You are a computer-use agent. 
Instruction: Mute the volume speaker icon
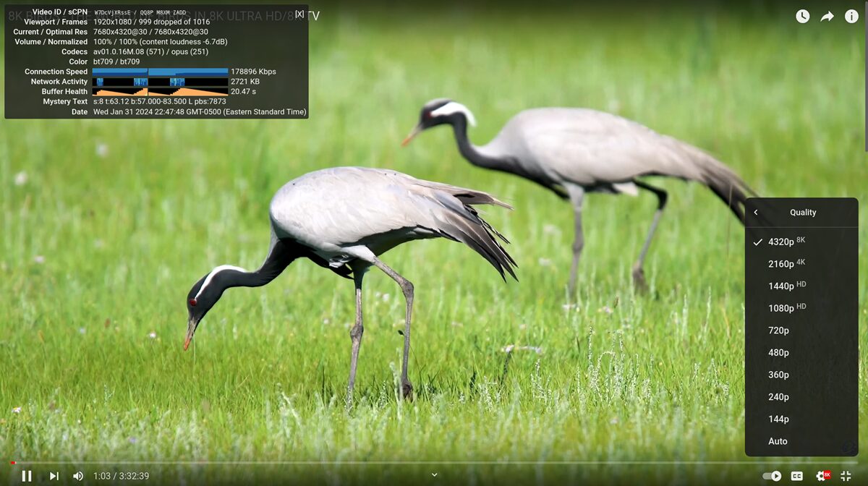pos(78,476)
